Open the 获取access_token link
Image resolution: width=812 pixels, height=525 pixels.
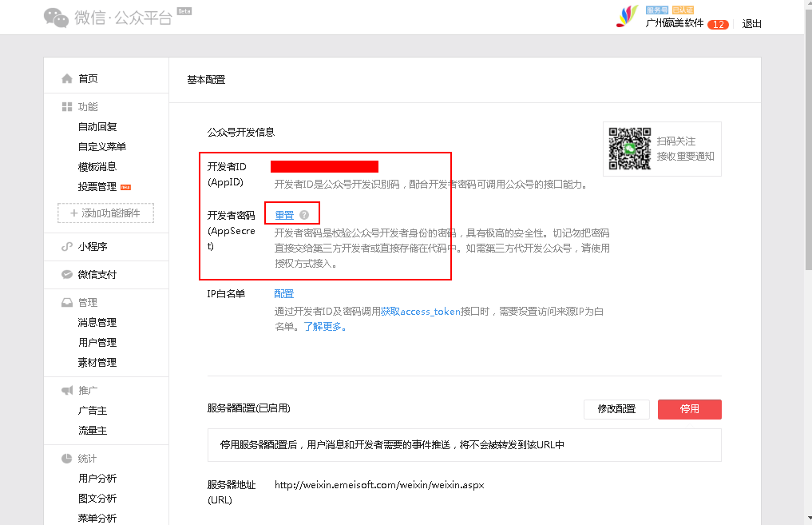(421, 312)
